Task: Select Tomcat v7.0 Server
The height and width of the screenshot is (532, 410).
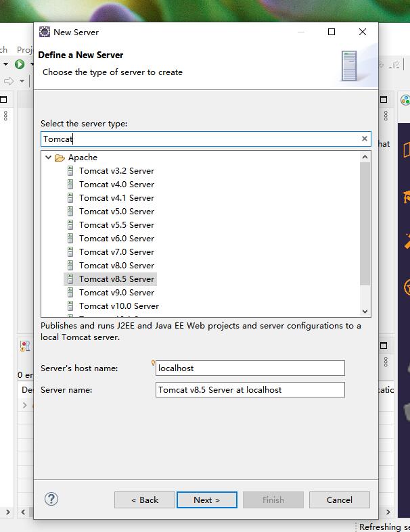Action: [x=116, y=252]
